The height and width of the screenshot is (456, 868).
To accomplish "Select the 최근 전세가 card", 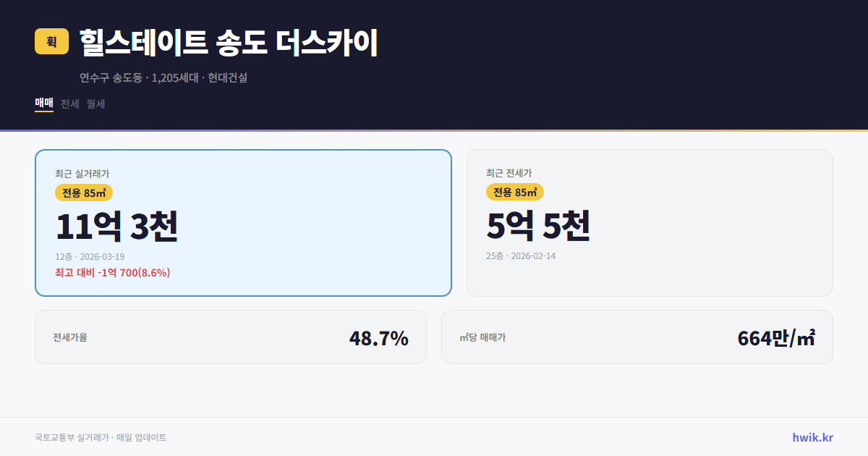I will (650, 222).
